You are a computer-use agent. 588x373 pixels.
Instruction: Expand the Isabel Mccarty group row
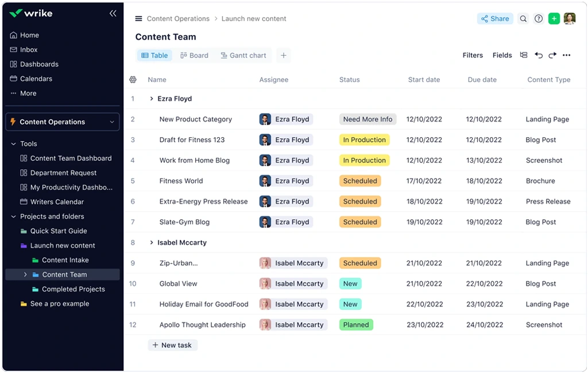pyautogui.click(x=152, y=243)
